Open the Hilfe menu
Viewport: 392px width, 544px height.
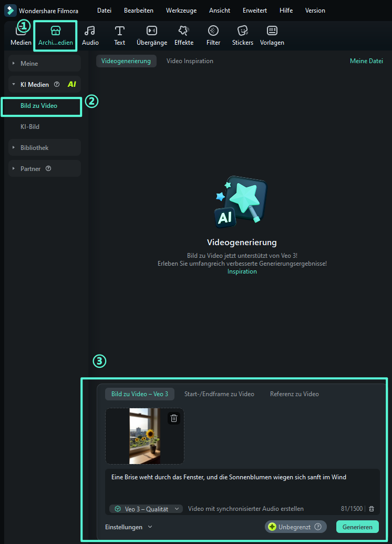click(x=286, y=11)
